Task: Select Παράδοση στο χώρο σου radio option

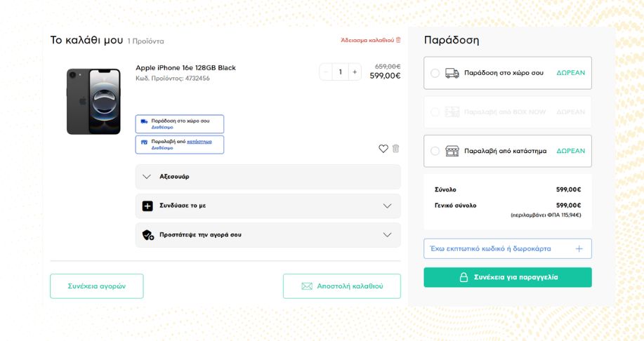Action: click(435, 73)
